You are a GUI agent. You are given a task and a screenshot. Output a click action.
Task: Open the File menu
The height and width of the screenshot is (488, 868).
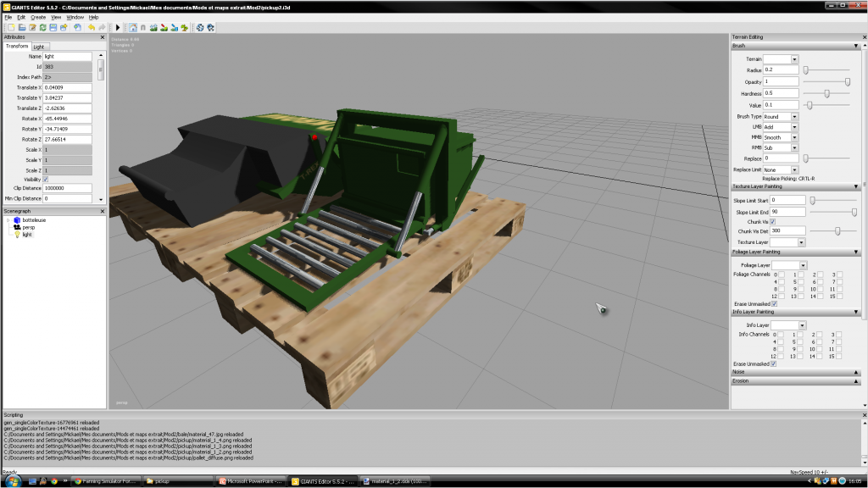pos(8,17)
